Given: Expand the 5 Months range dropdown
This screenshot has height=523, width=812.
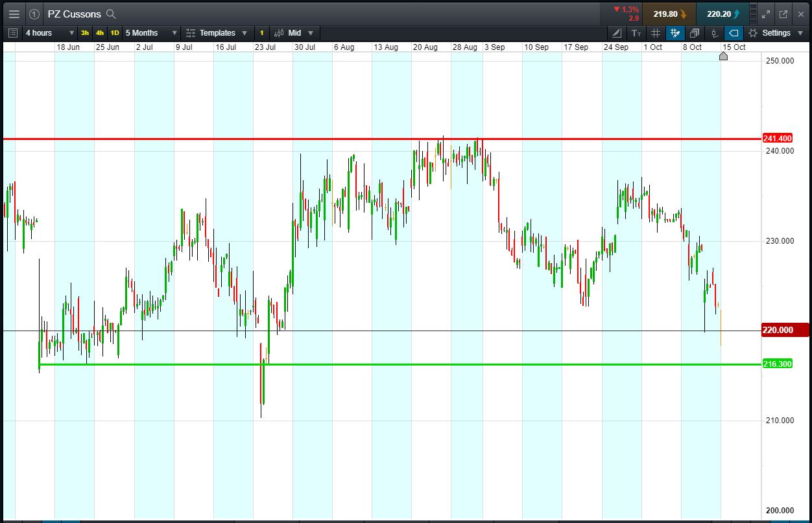Looking at the screenshot, I should [x=150, y=33].
